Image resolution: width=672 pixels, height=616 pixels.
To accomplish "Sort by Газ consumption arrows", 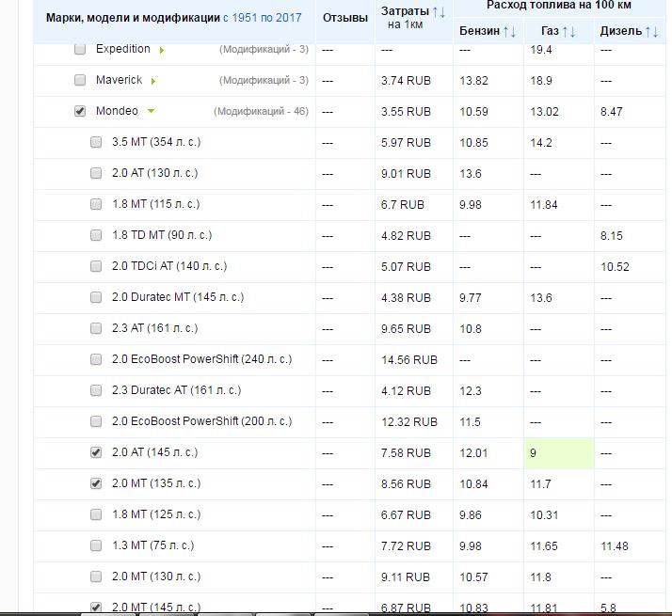I will 568,31.
